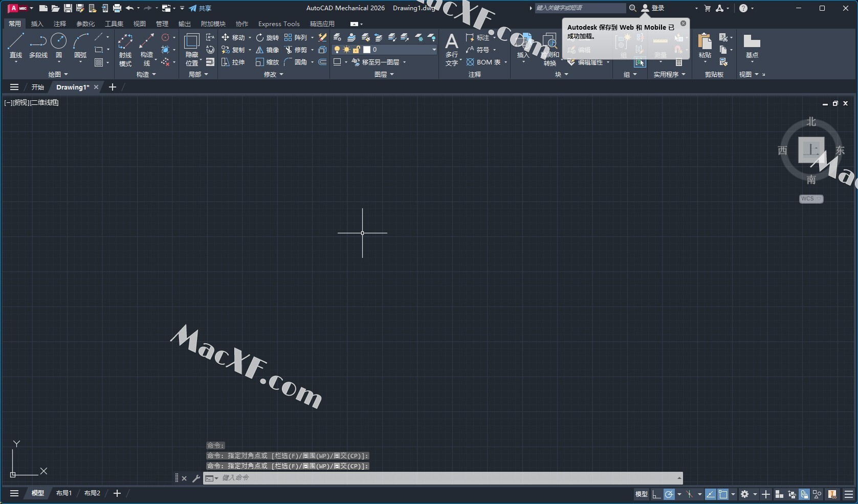Select the 复制 (Copy) command

(x=233, y=50)
